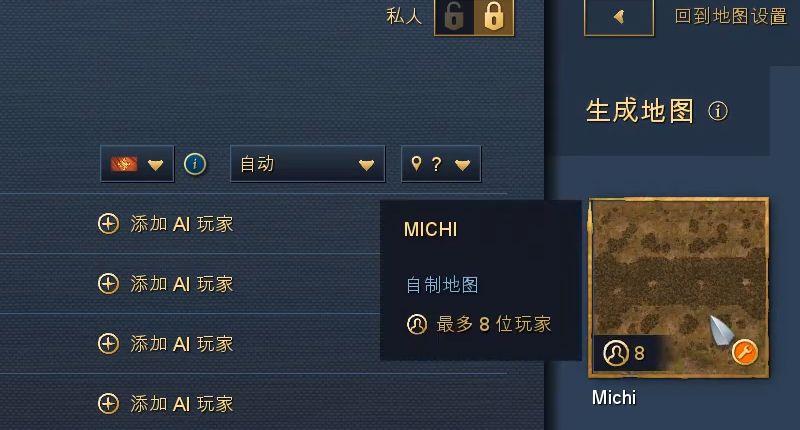Viewport: 800px width, 430px height.
Task: Click plus icon in fourth 添加 AI 玩家 row
Action: [108, 403]
